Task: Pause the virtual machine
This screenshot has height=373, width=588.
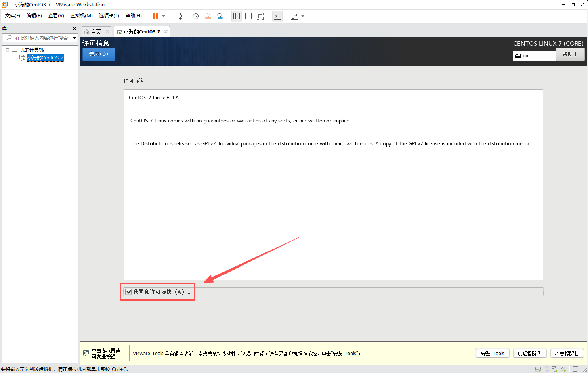Action: tap(155, 16)
